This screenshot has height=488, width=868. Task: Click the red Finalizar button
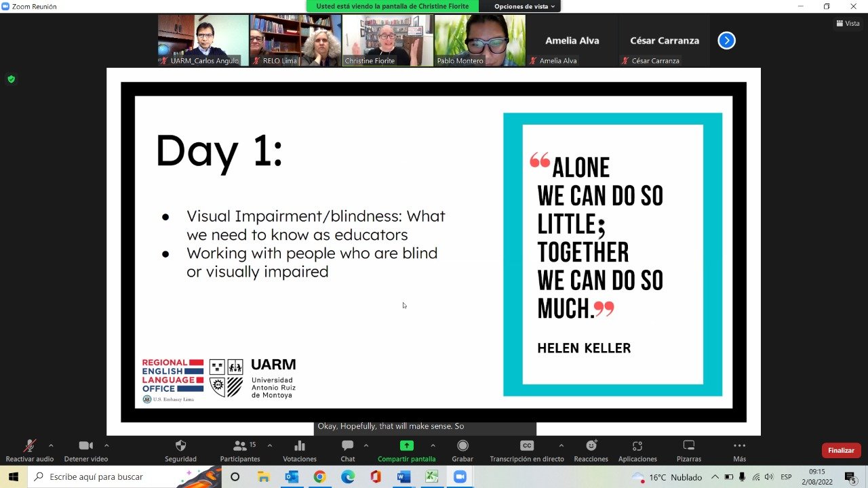(x=841, y=451)
